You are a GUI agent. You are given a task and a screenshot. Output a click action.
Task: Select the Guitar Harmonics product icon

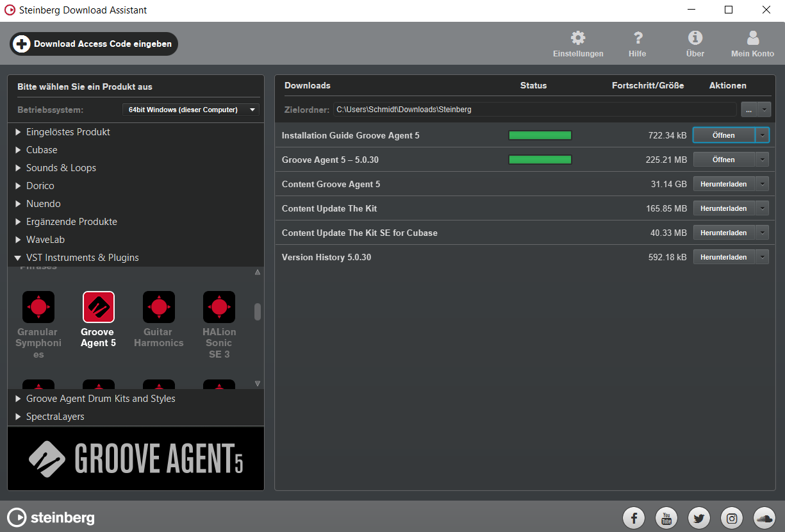coord(159,307)
